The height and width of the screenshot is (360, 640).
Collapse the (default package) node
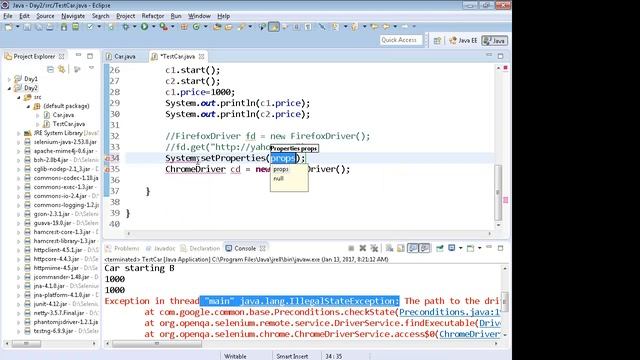point(28,106)
